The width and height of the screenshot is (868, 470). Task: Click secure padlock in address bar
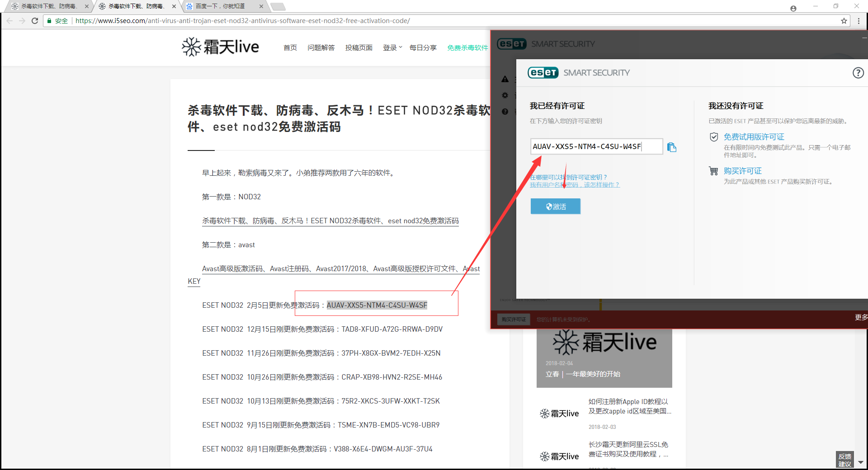(50, 21)
